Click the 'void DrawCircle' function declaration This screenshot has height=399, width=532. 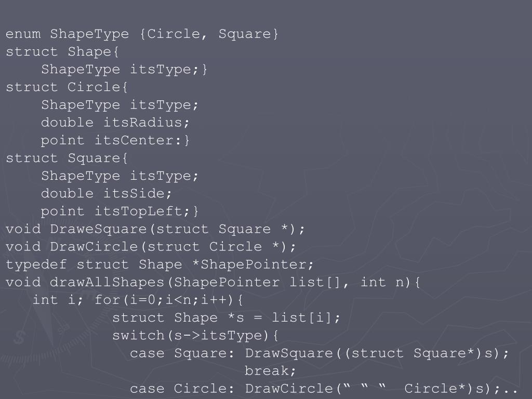coord(151,246)
